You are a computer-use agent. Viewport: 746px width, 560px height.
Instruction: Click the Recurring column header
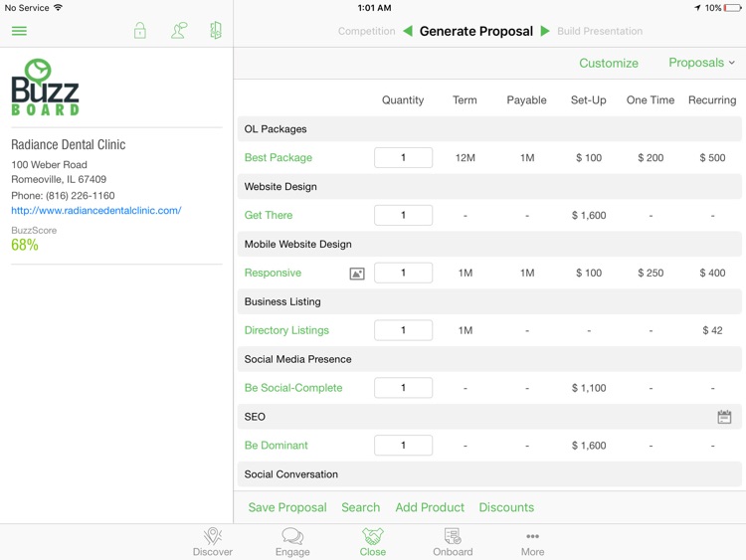(x=712, y=99)
